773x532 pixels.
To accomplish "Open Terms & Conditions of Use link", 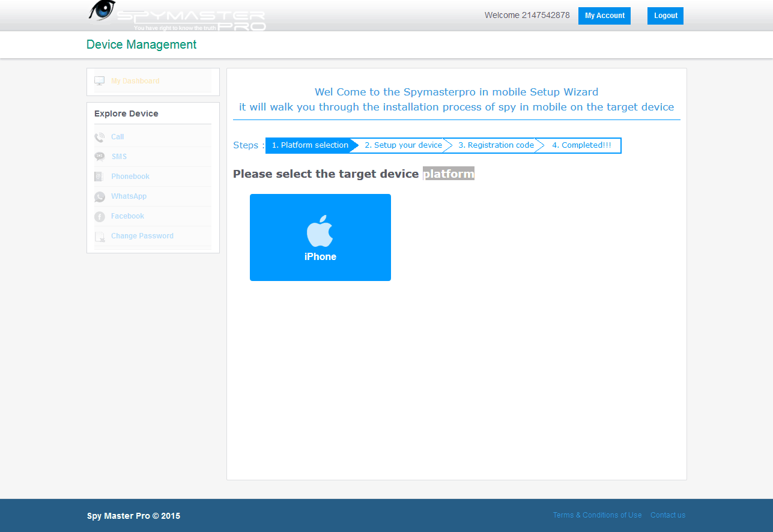I will [597, 515].
